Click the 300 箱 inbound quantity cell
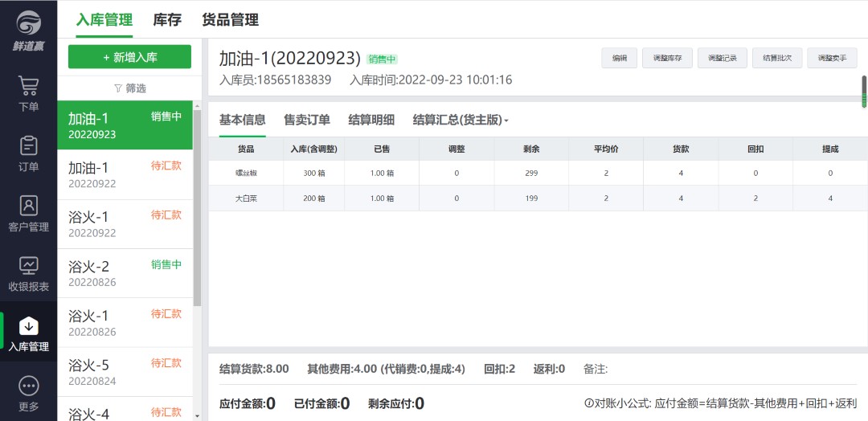The image size is (868, 421). point(314,174)
